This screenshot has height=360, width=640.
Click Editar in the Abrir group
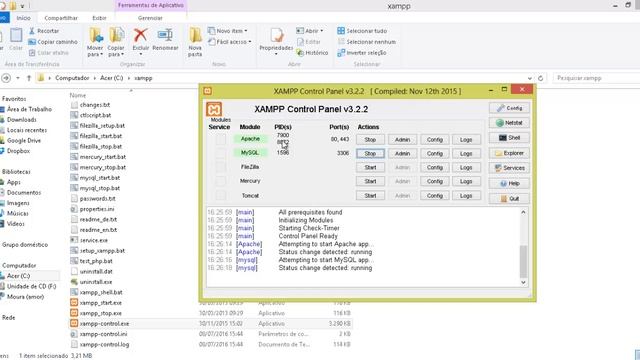pyautogui.click(x=309, y=42)
